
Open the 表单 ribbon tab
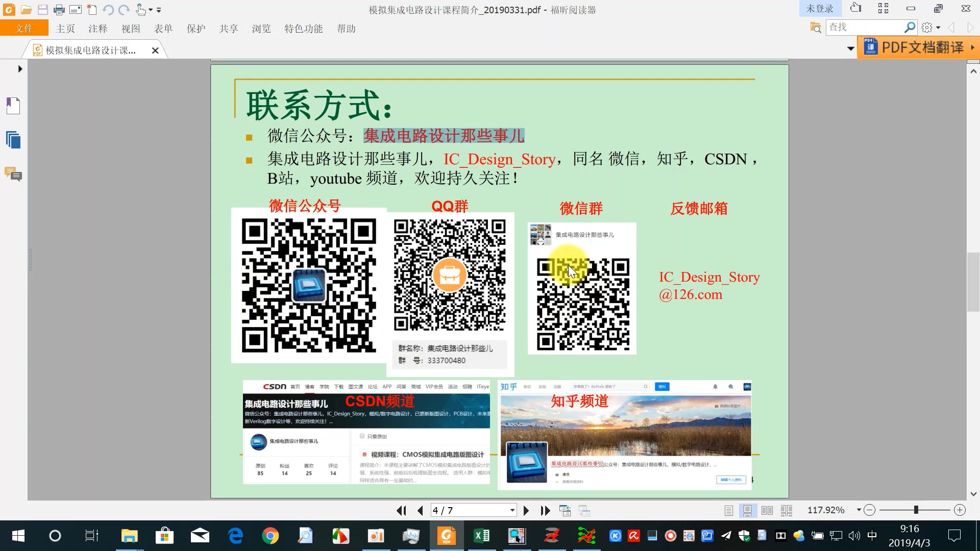coord(163,29)
